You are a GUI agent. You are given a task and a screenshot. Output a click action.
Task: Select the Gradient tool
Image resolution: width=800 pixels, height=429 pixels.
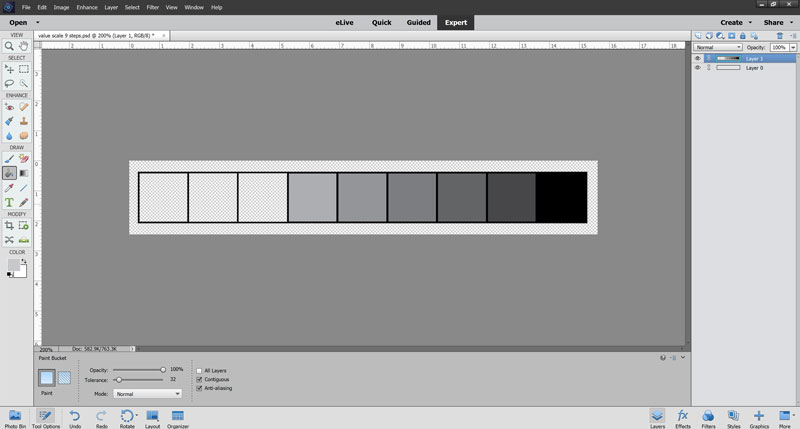click(x=23, y=173)
